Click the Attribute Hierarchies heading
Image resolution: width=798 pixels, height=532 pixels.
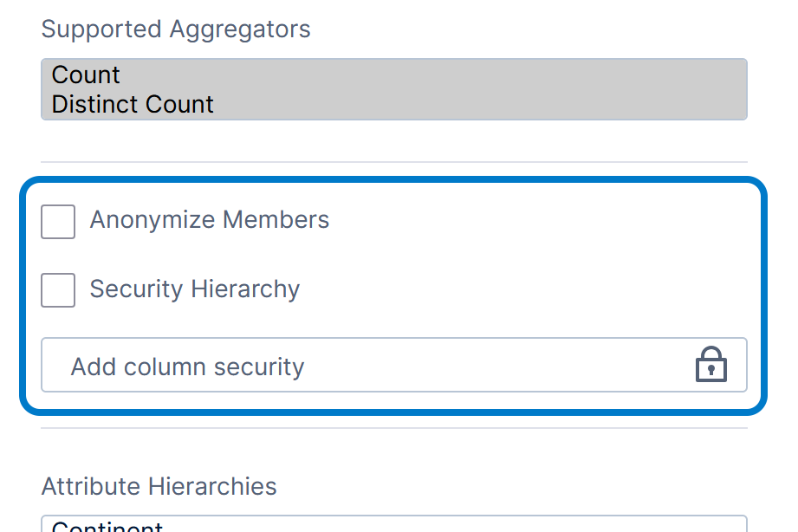point(158,486)
